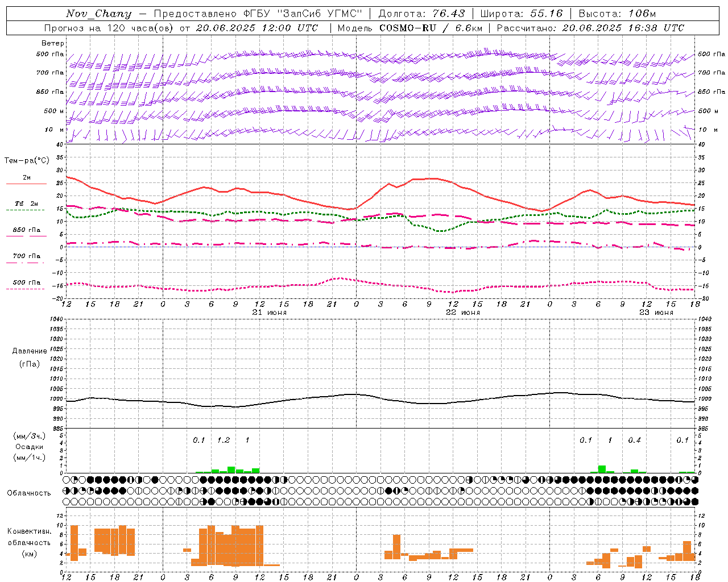728x582 pixels.
Task: Select the text "Долгота: 76.43"
Action: tap(421, 14)
